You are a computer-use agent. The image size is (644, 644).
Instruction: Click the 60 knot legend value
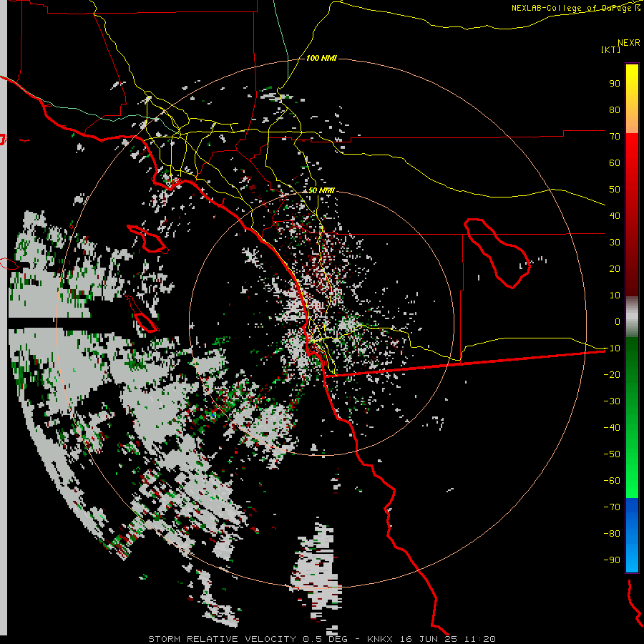pyautogui.click(x=615, y=162)
